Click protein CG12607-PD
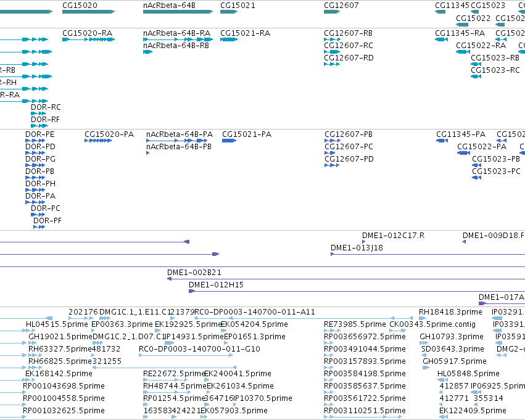 pos(332,165)
